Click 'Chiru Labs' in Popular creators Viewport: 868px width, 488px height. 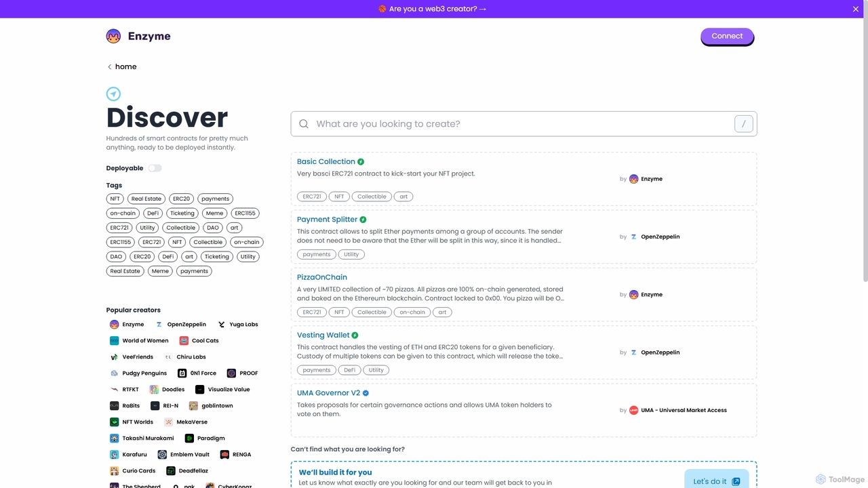[191, 357]
